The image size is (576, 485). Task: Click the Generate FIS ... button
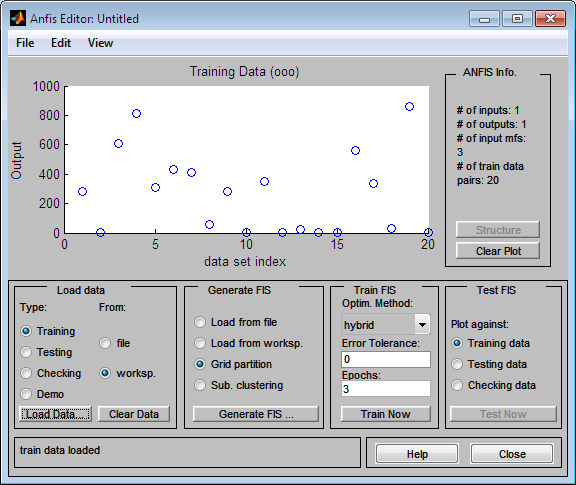pyautogui.click(x=256, y=414)
